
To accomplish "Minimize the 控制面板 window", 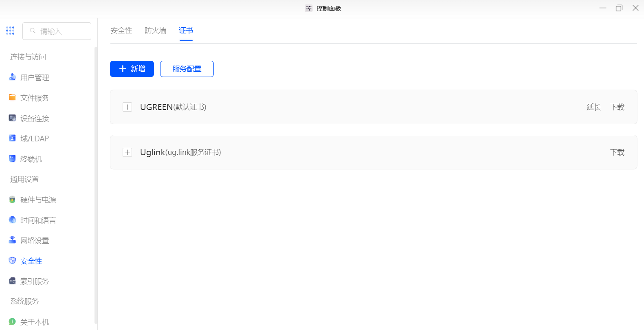I will 603,8.
